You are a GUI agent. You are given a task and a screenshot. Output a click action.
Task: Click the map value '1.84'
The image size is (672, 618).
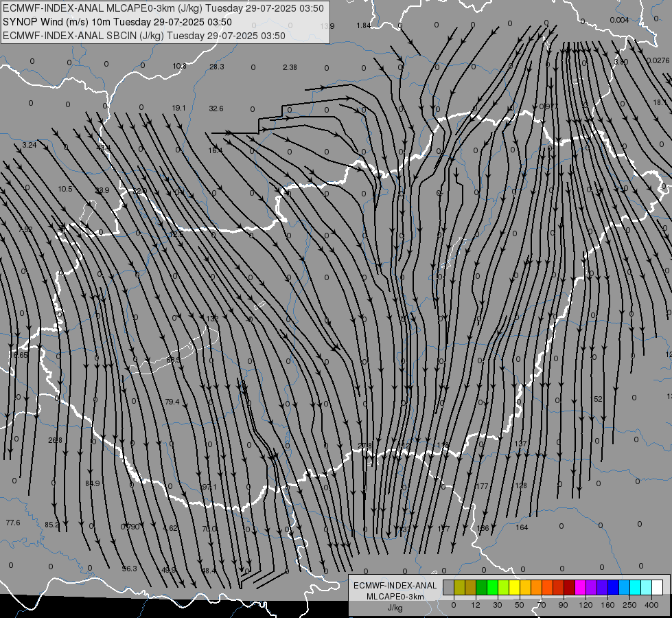[363, 25]
